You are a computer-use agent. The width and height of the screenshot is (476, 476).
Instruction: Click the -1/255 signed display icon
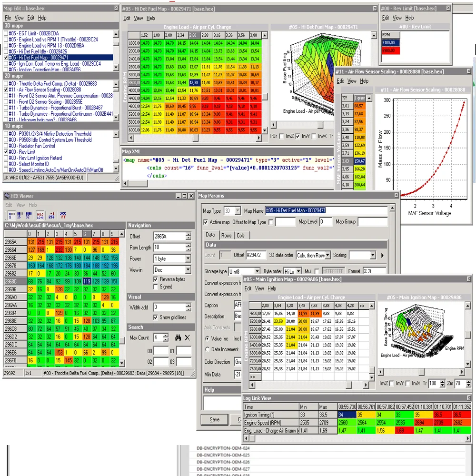pyautogui.click(x=51, y=215)
